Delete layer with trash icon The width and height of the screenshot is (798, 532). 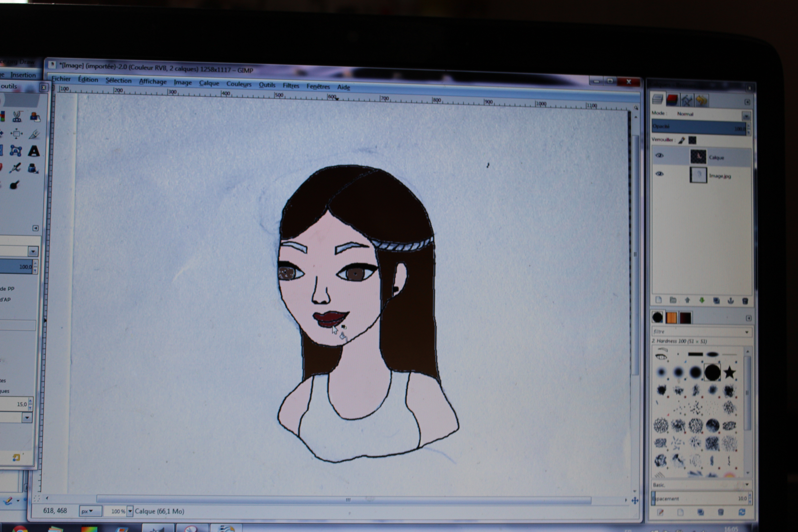[x=745, y=301]
